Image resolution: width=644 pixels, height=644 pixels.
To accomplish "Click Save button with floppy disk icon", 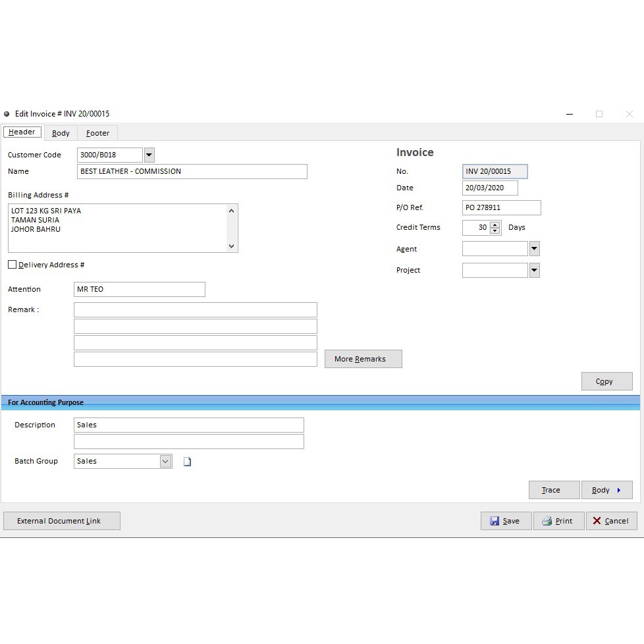I will click(x=506, y=521).
